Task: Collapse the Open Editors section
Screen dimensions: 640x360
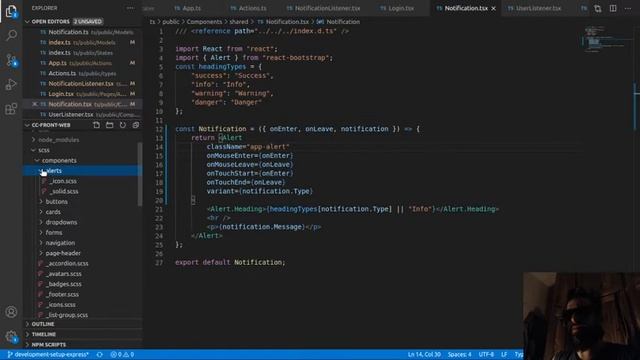Action: click(x=27, y=21)
